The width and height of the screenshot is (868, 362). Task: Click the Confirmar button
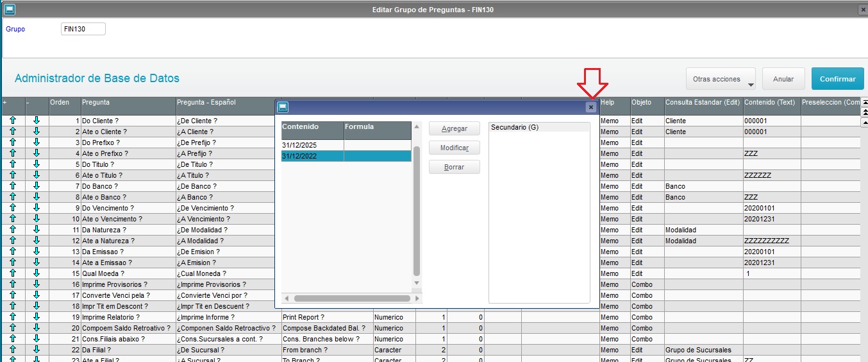pyautogui.click(x=837, y=79)
